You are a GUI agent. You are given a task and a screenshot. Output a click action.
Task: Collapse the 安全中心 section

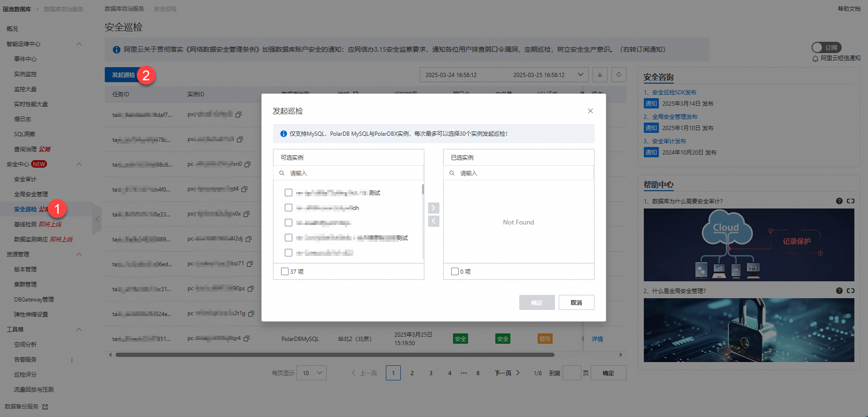pyautogui.click(x=79, y=164)
